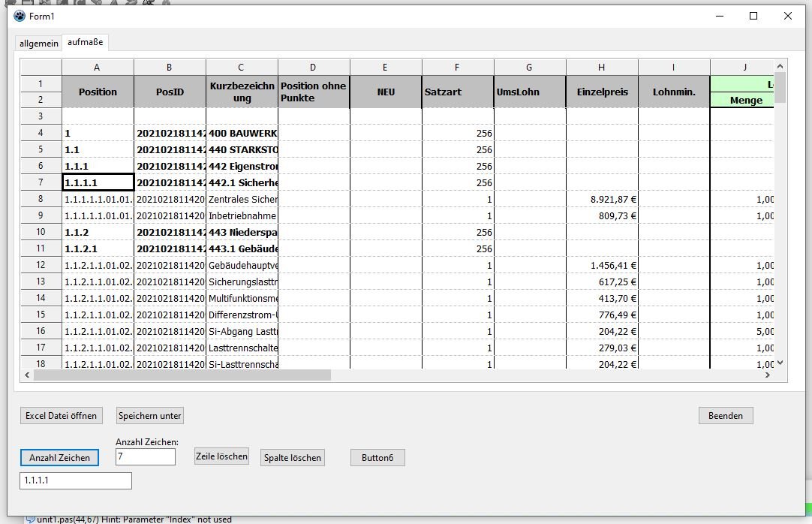Screen dimensions: 812x524
Task: Select cell 442 Eigenstro
Action: [242, 166]
